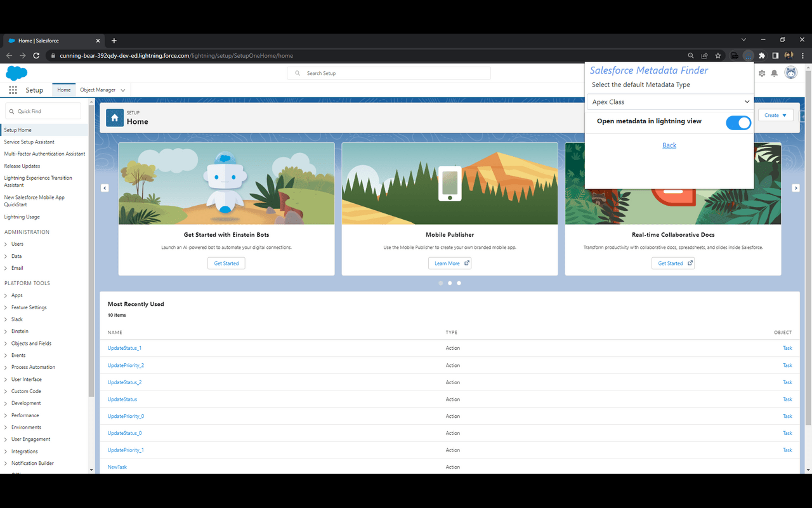Disable Open metadata in lightning view

tap(738, 123)
